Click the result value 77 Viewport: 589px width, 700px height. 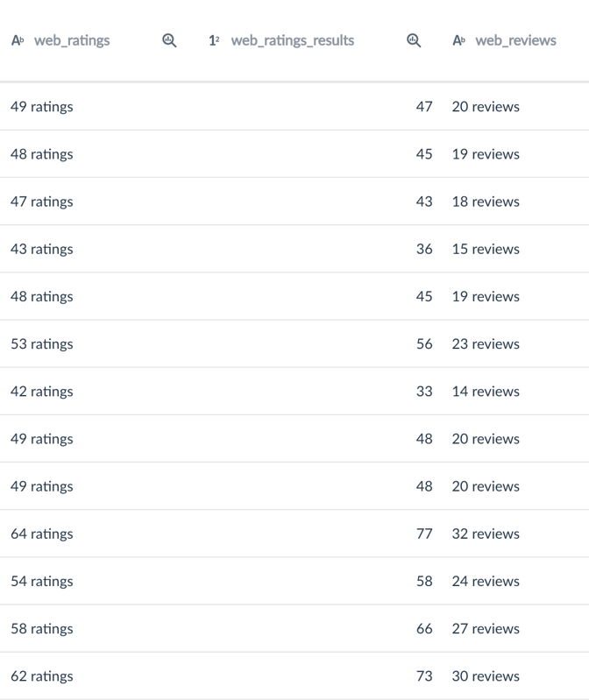[x=424, y=534]
